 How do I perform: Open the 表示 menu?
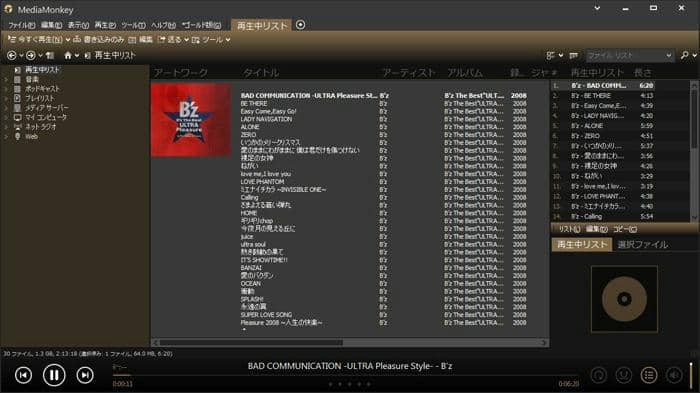pos(78,25)
